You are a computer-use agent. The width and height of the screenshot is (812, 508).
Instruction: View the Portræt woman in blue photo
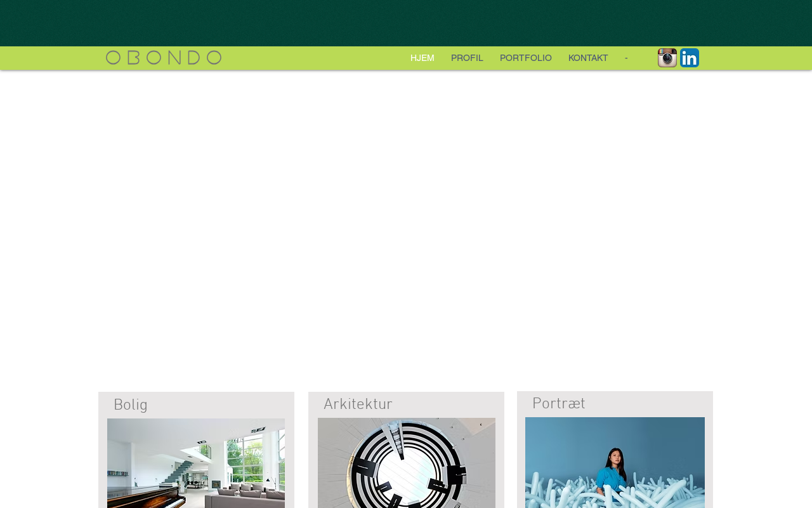615,462
